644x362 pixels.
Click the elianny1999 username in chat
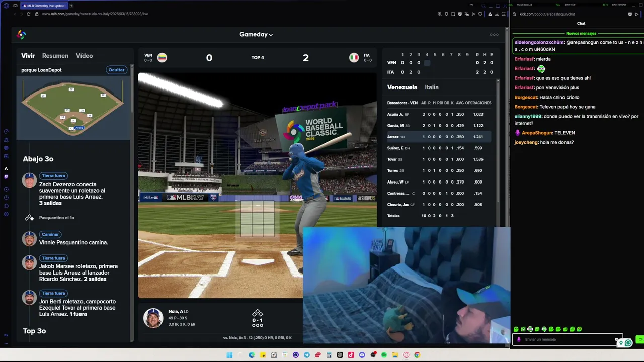[528, 116]
